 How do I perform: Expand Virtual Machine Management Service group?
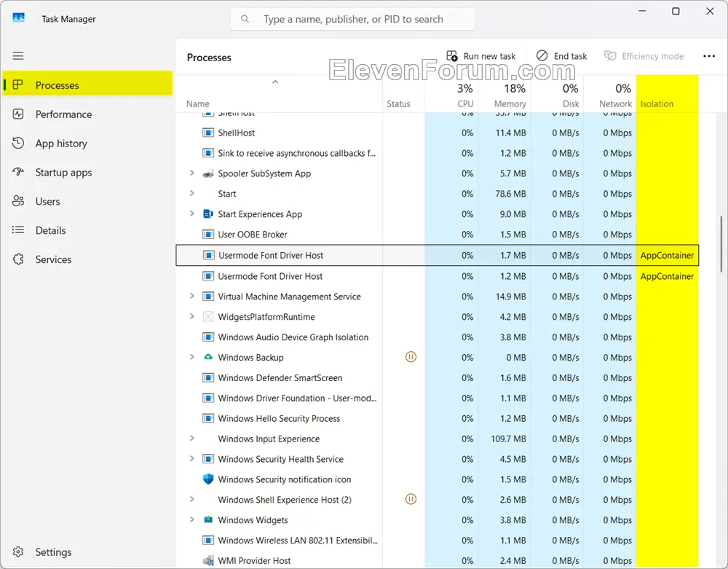(x=191, y=296)
